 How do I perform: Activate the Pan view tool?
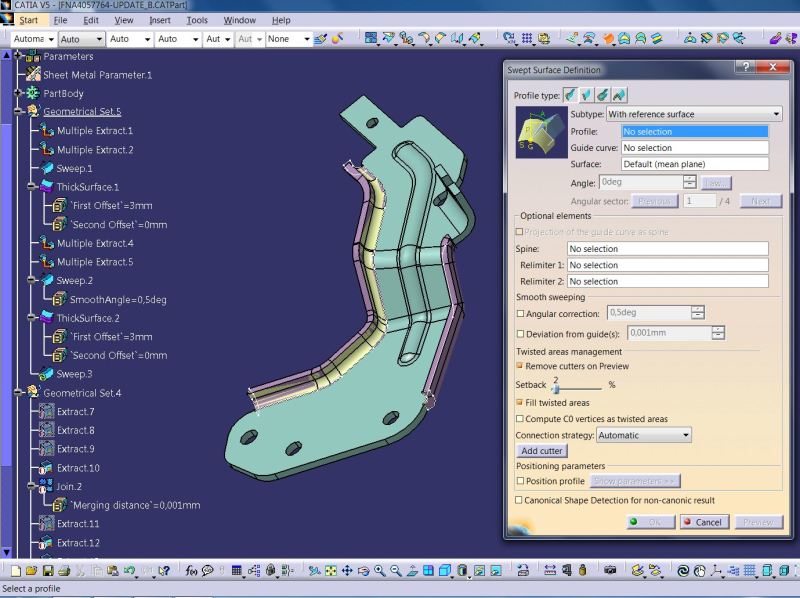coord(347,570)
